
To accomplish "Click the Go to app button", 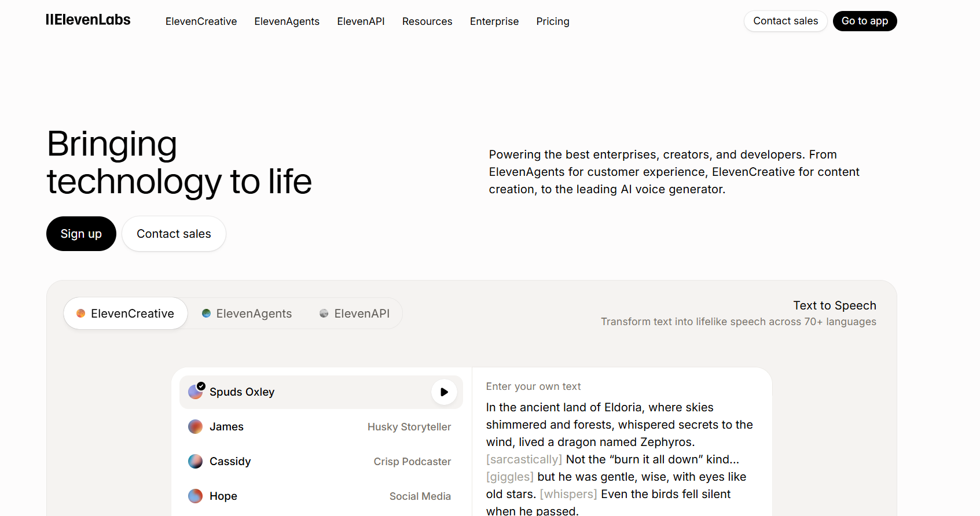I will (864, 21).
